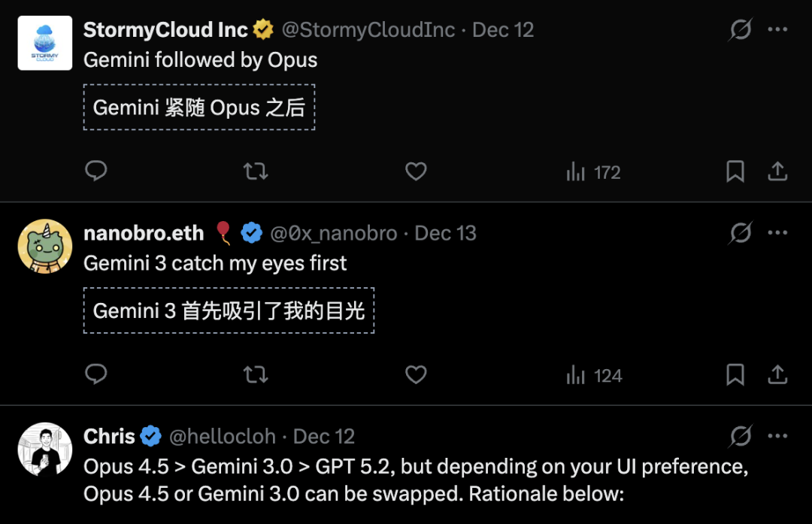Open StormyCloud Inc profile name link
This screenshot has height=524, width=812.
[x=165, y=30]
